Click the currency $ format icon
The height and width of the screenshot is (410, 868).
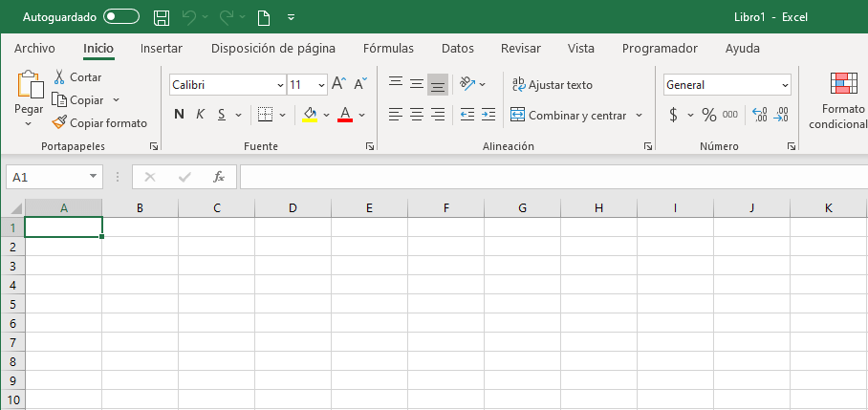pyautogui.click(x=673, y=115)
